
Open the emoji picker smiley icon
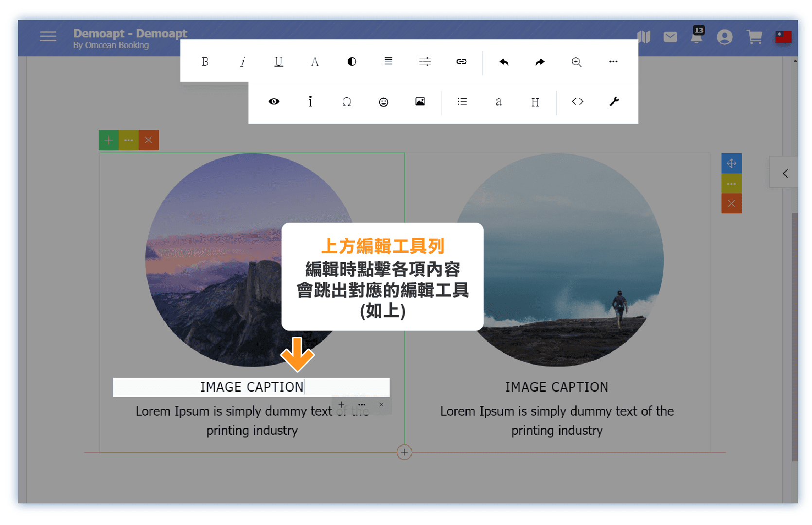point(384,102)
